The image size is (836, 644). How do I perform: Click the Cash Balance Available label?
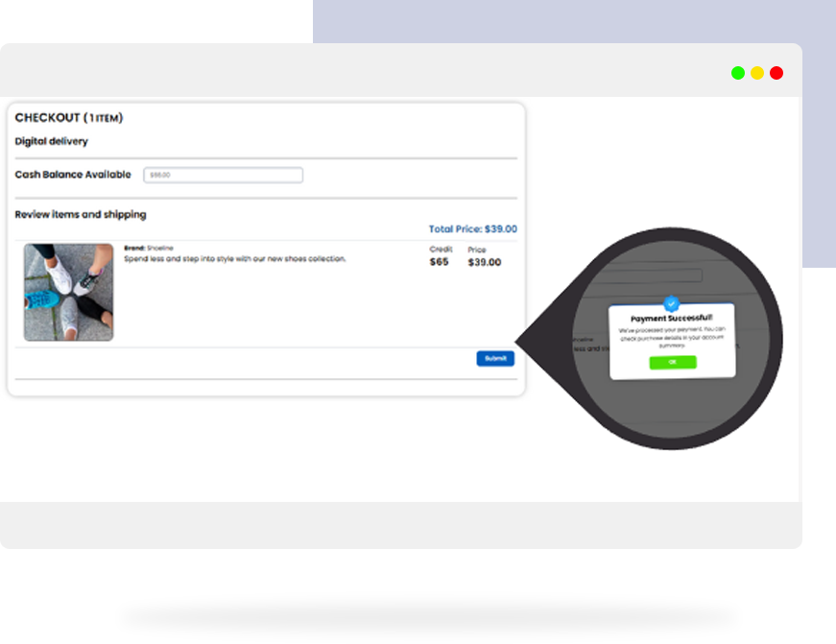[x=73, y=175]
